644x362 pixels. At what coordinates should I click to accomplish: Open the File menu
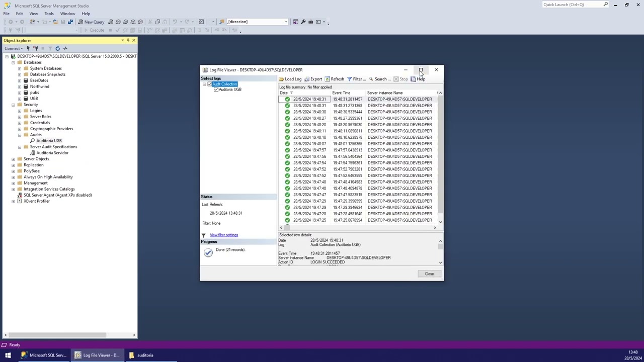[x=7, y=14]
